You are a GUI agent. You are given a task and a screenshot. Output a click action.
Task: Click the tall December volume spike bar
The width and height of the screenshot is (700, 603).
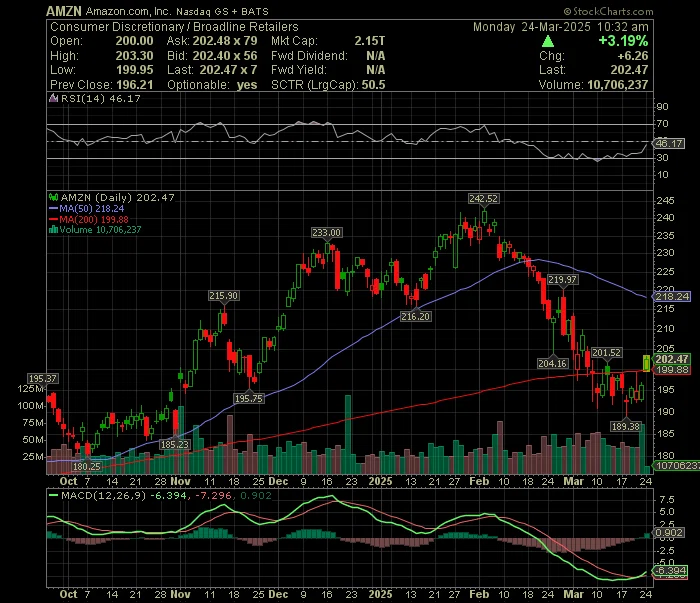348,434
